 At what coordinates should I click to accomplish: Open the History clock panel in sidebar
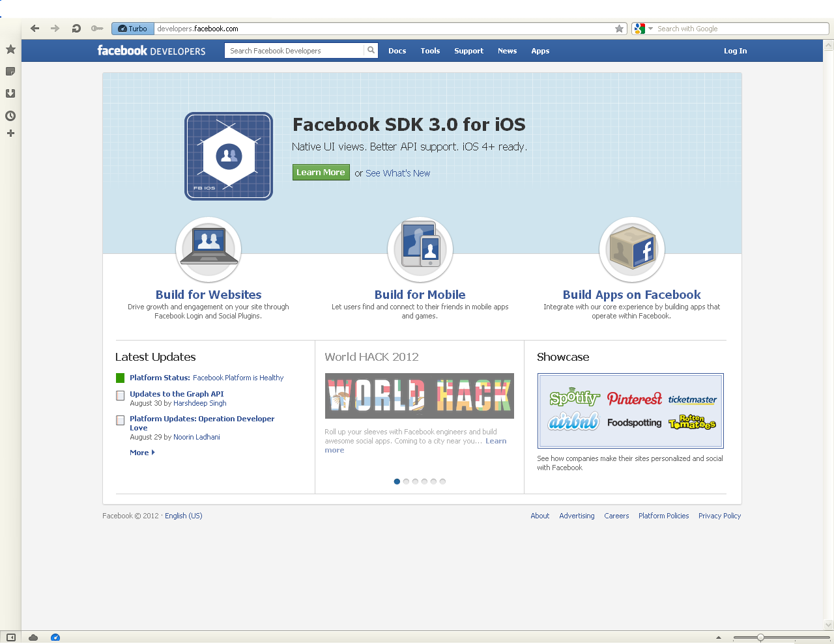(10, 116)
